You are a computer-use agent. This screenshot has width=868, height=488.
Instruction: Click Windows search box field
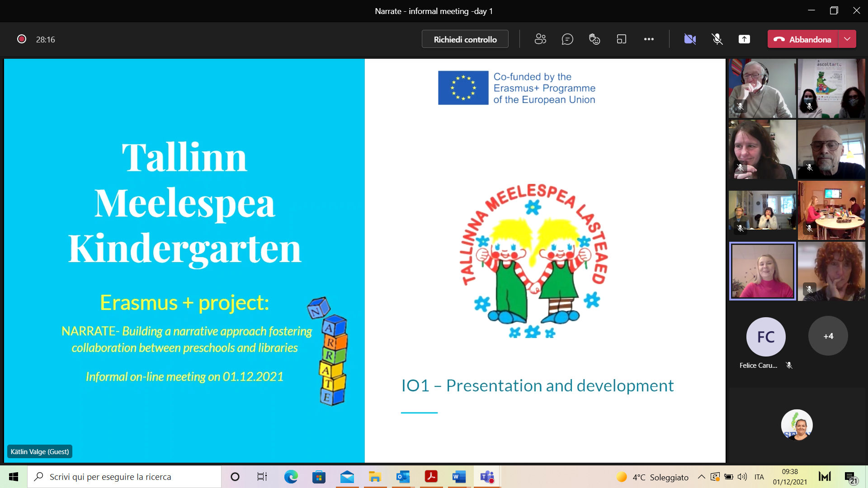point(124,477)
